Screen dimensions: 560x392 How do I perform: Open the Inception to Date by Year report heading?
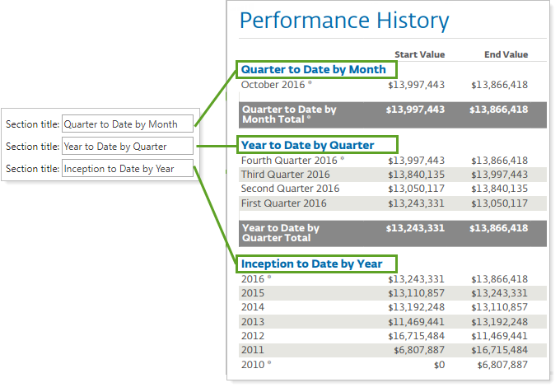click(311, 264)
